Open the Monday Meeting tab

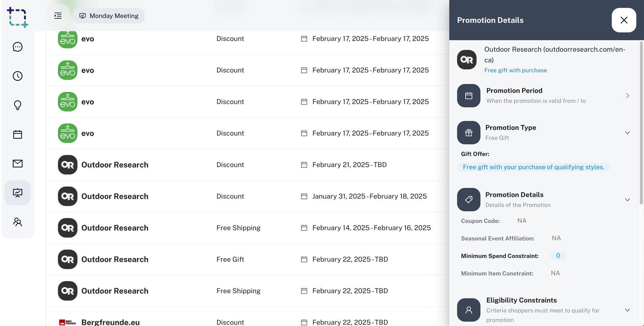109,16
